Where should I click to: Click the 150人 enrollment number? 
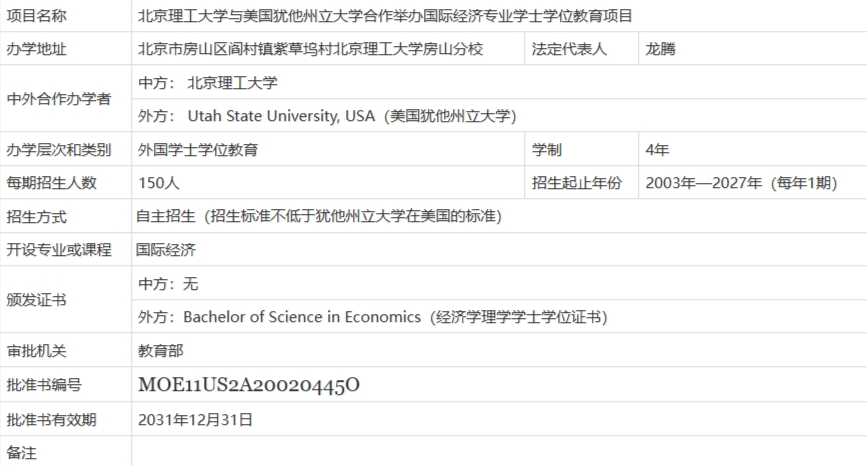(x=159, y=183)
